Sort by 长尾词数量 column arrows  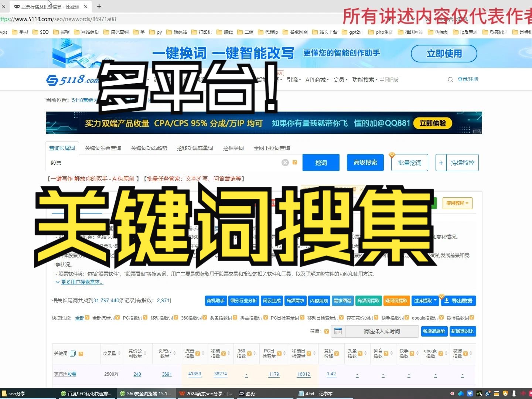174,354
